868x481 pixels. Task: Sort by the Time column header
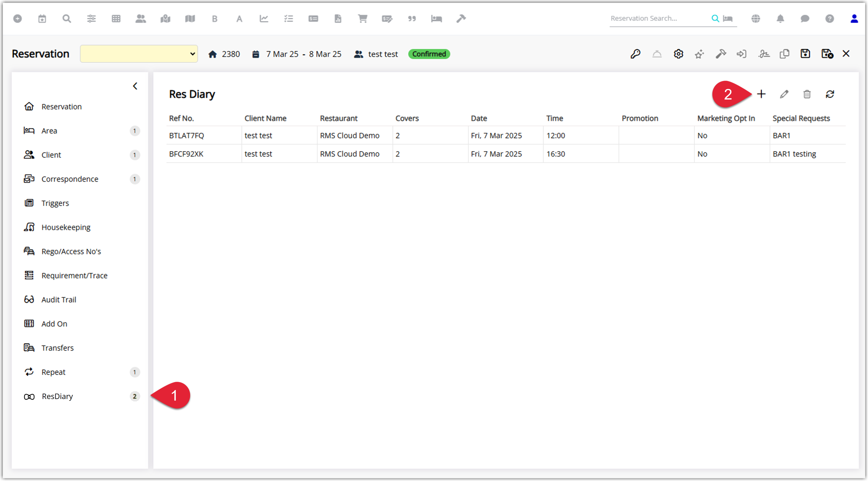click(x=555, y=118)
